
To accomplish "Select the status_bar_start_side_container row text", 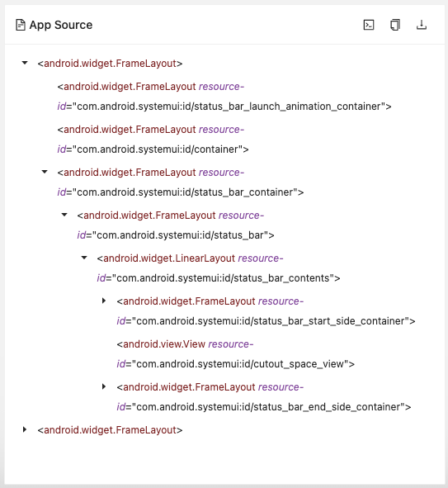I will (x=266, y=311).
